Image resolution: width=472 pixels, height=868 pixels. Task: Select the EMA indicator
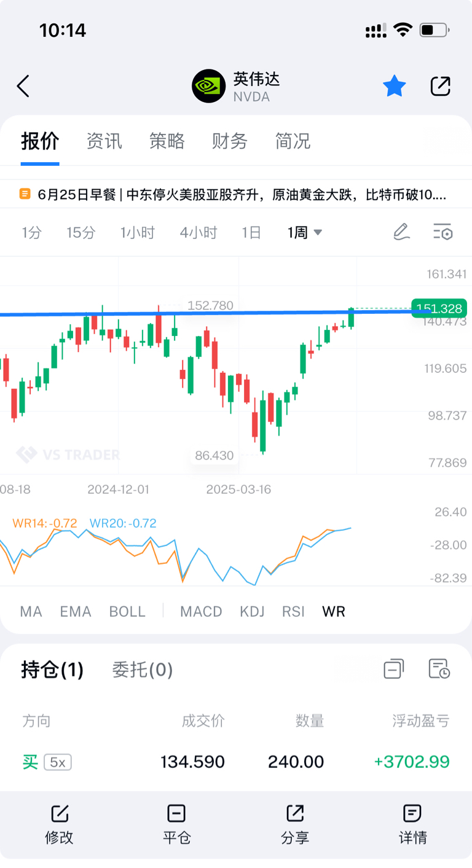tap(76, 612)
